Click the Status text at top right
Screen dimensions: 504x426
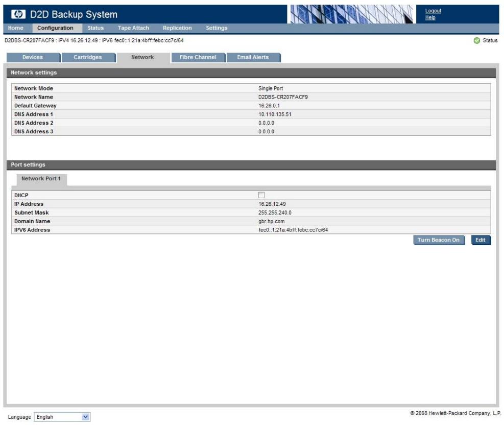(x=490, y=40)
